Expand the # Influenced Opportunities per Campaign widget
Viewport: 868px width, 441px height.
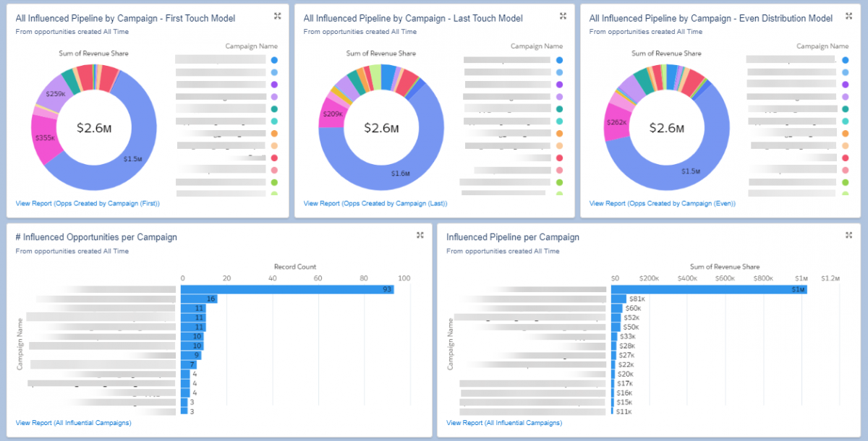[x=420, y=235]
